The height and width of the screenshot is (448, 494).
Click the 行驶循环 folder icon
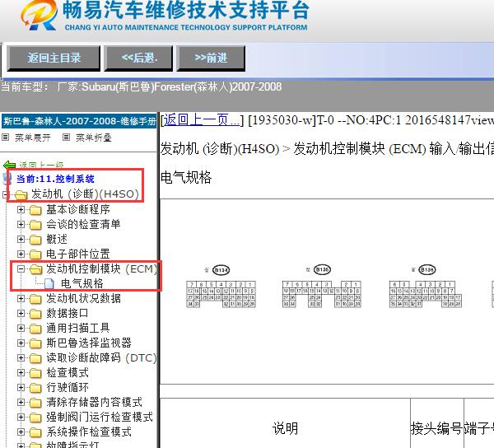point(35,388)
